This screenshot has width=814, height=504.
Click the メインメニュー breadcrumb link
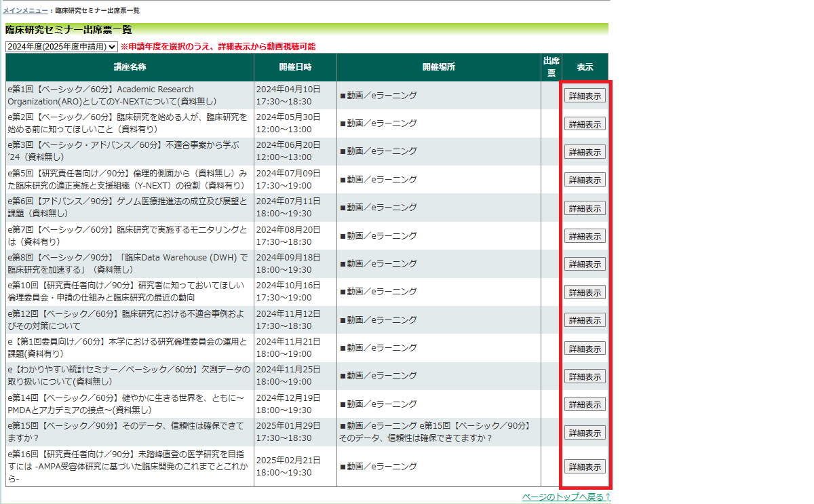pos(25,11)
